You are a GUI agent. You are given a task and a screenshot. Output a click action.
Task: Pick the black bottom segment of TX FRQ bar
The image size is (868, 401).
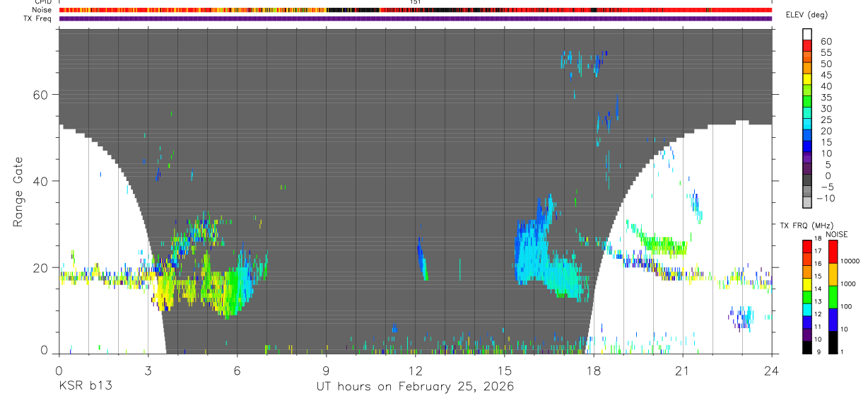tap(808, 347)
